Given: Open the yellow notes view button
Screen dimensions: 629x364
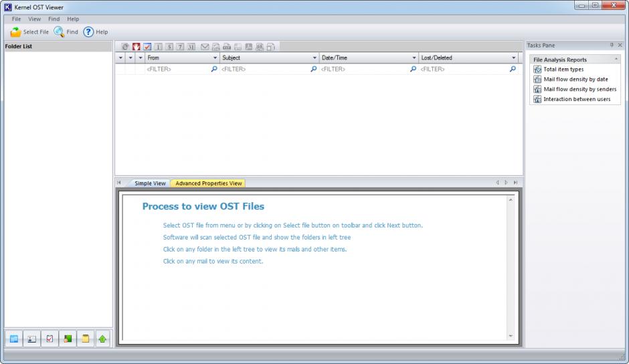Looking at the screenshot, I should [x=85, y=339].
